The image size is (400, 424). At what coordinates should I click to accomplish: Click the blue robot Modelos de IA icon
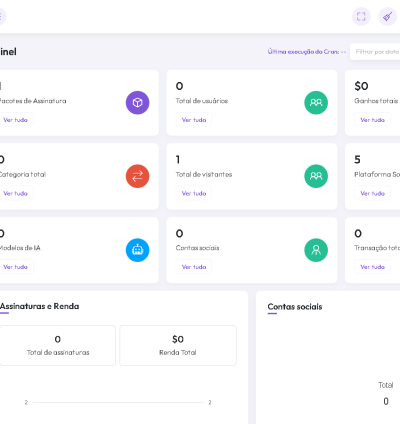pyautogui.click(x=137, y=250)
